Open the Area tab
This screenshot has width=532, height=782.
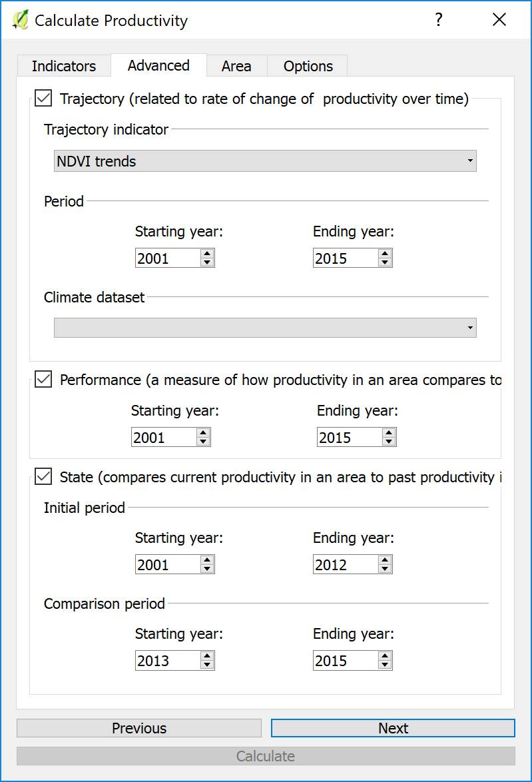(x=236, y=66)
